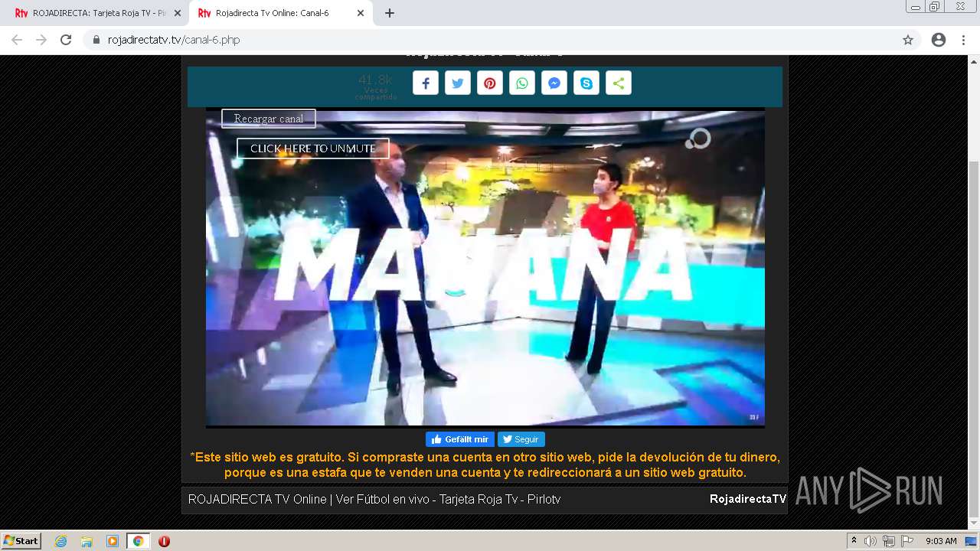Screen dimensions: 980x551
Task: Click the live video player frame
Action: point(485,268)
